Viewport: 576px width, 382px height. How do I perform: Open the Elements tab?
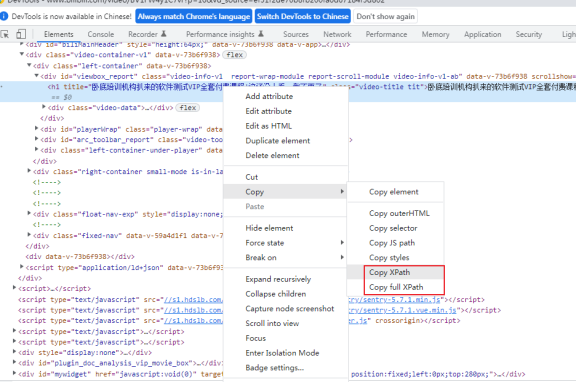click(59, 34)
